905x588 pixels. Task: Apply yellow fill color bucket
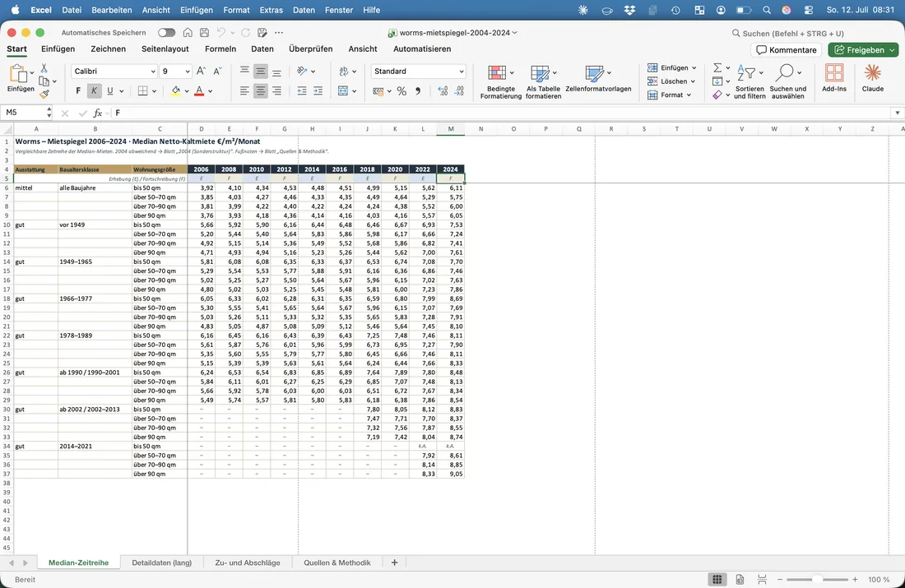coord(176,90)
